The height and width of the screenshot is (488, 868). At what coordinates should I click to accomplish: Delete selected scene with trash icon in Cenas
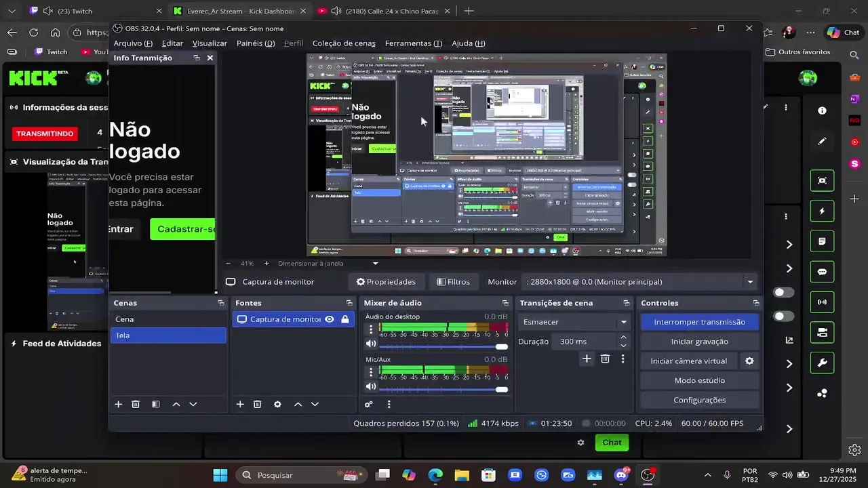pyautogui.click(x=136, y=404)
